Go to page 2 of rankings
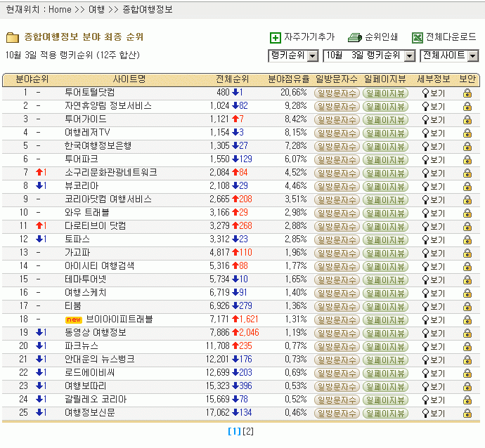 point(248,431)
